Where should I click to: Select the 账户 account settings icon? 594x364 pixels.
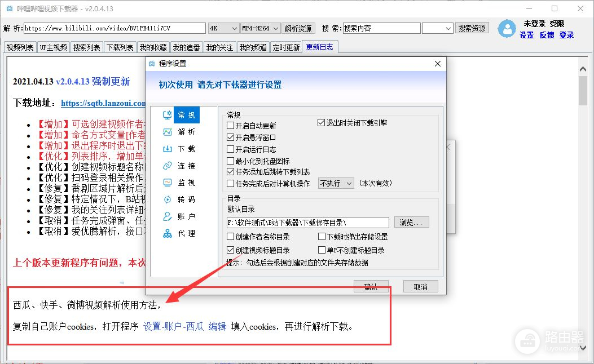[167, 216]
